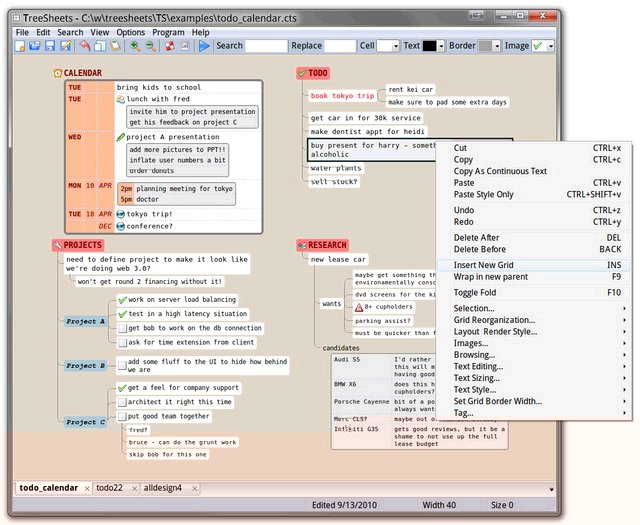
Task: Click the blue Run play arrow
Action: (204, 46)
